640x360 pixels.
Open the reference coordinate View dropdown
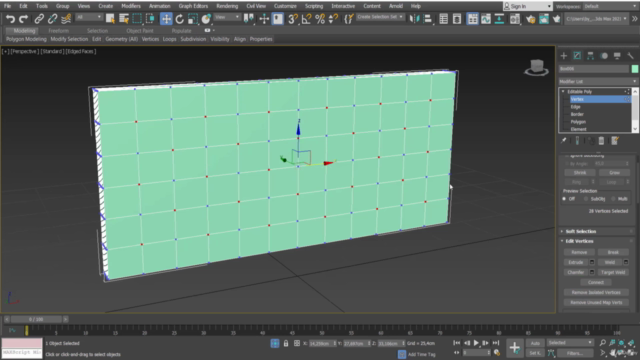227,17
